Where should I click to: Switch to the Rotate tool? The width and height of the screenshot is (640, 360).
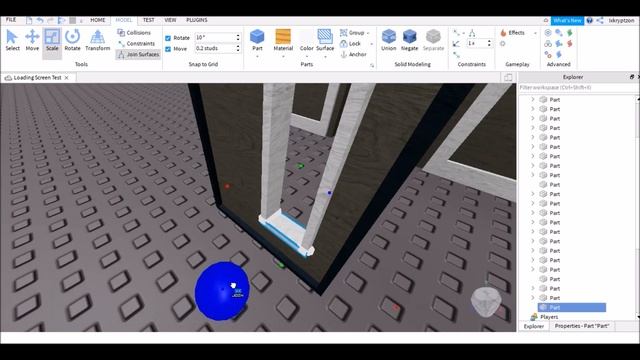tap(72, 40)
